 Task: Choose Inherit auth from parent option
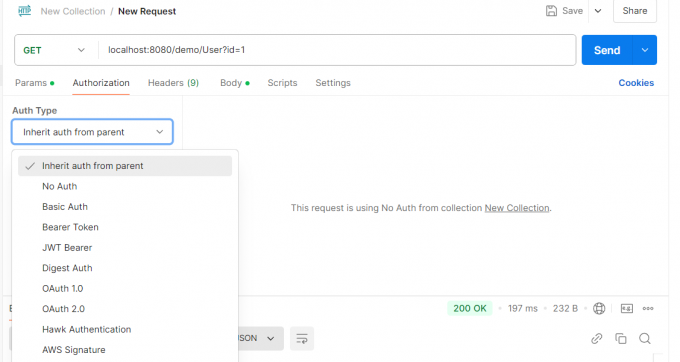tap(125, 166)
